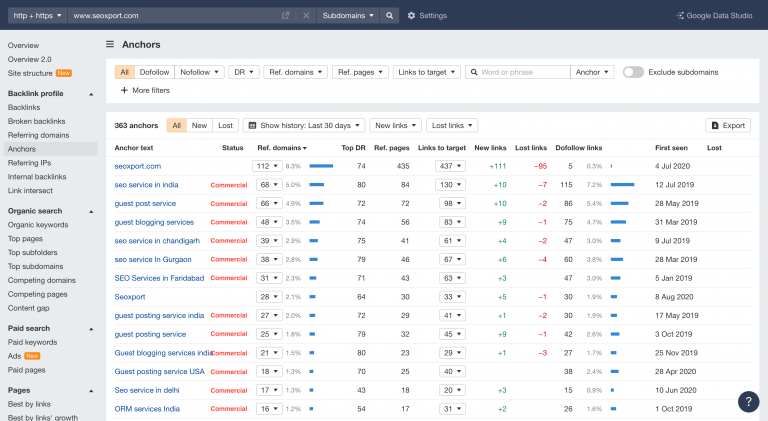
Task: Click anchor link Seo service in delhi
Action: click(x=147, y=390)
